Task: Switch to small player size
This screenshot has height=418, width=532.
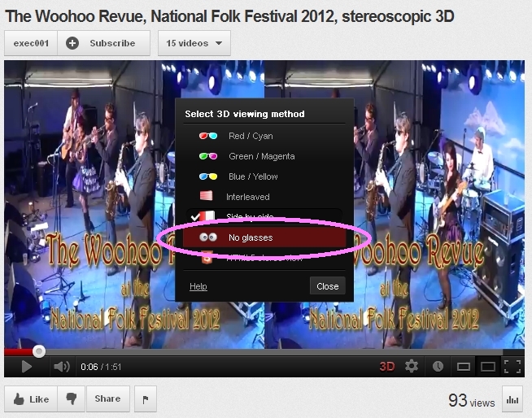Action: click(464, 367)
